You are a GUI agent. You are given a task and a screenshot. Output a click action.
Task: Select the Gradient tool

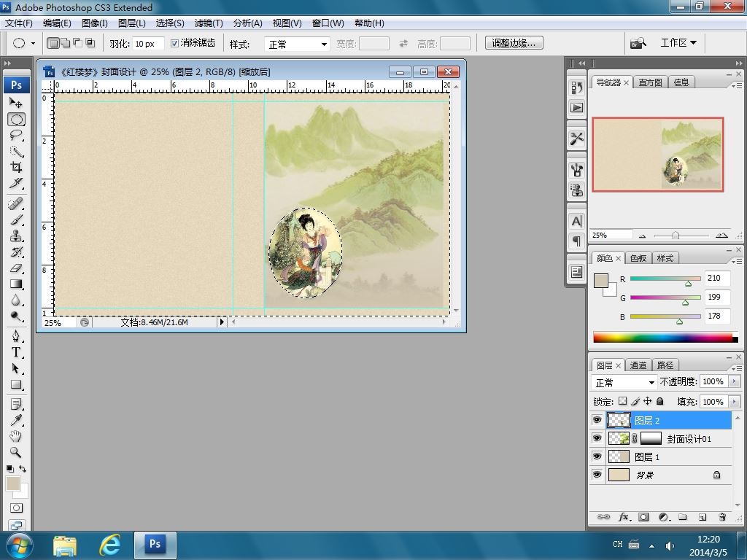click(x=16, y=284)
